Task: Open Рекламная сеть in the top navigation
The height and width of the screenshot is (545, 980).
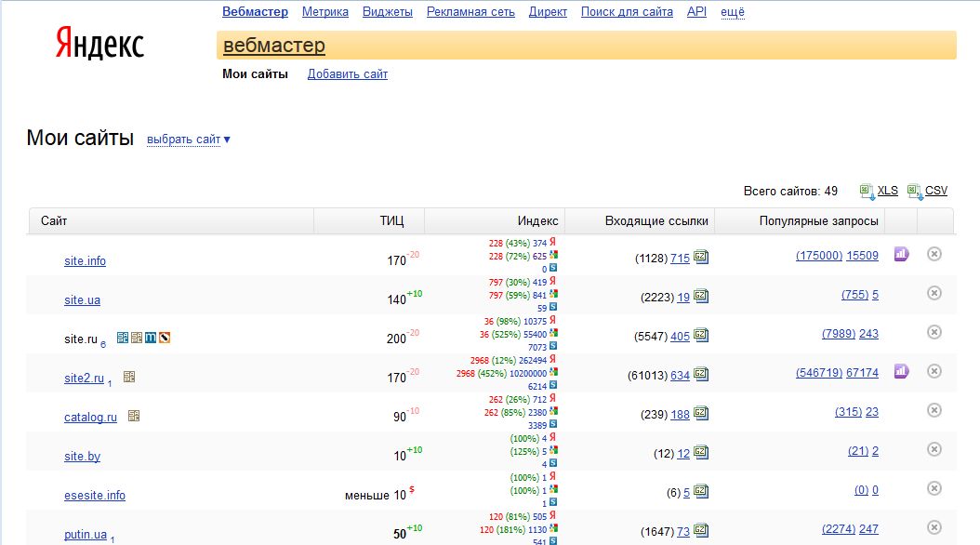Action: pyautogui.click(x=470, y=12)
